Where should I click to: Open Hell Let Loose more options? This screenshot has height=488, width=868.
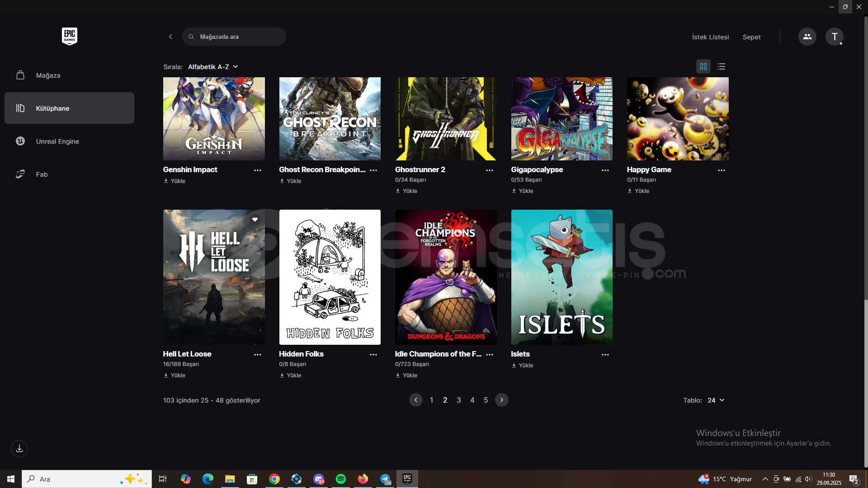coord(258,355)
